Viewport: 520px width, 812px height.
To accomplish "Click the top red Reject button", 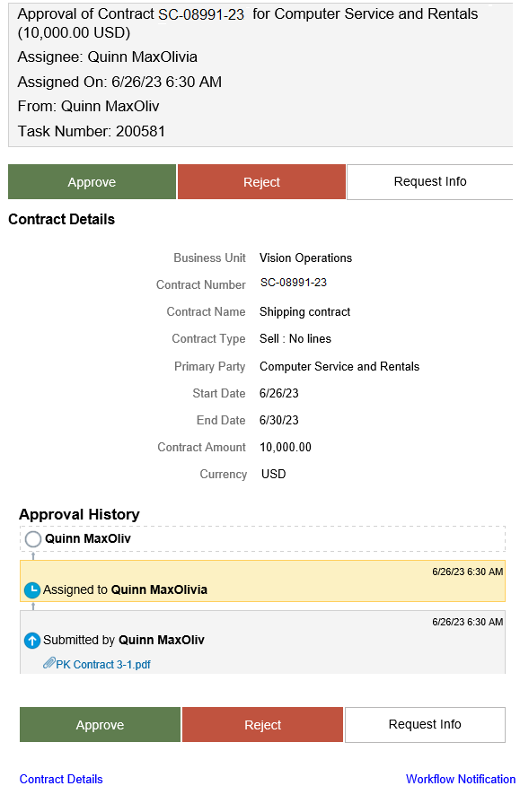I will click(261, 182).
